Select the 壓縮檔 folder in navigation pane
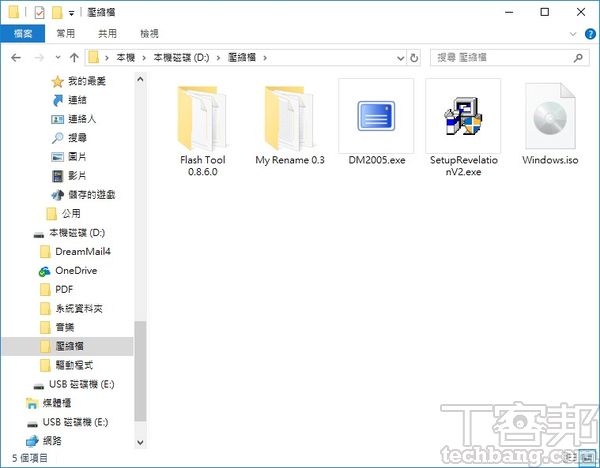The height and width of the screenshot is (468, 600). (68, 346)
